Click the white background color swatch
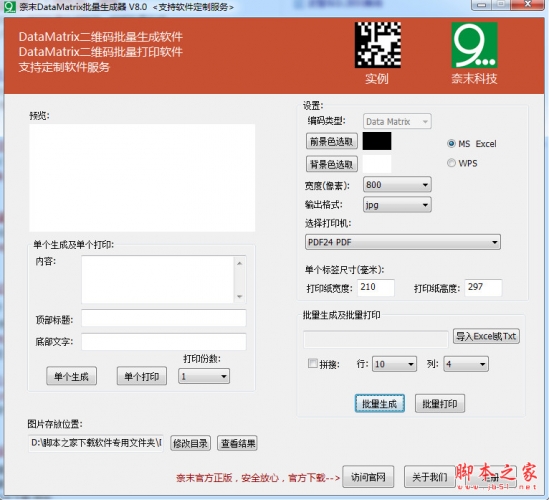Viewport: 549px width, 500px height. pyautogui.click(x=377, y=164)
